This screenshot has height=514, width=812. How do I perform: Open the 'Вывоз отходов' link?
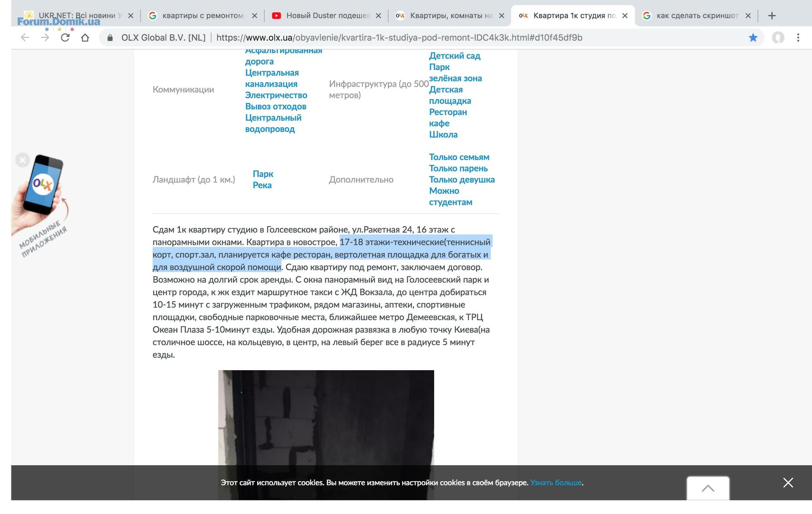click(x=276, y=106)
